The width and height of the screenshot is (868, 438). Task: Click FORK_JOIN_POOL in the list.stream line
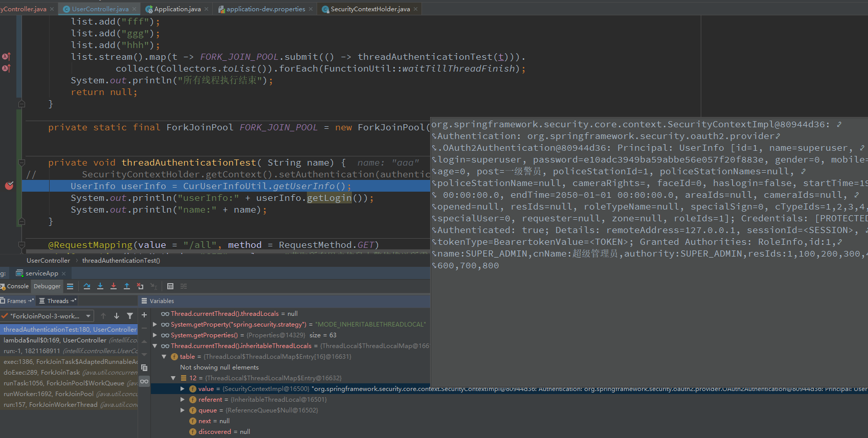239,57
